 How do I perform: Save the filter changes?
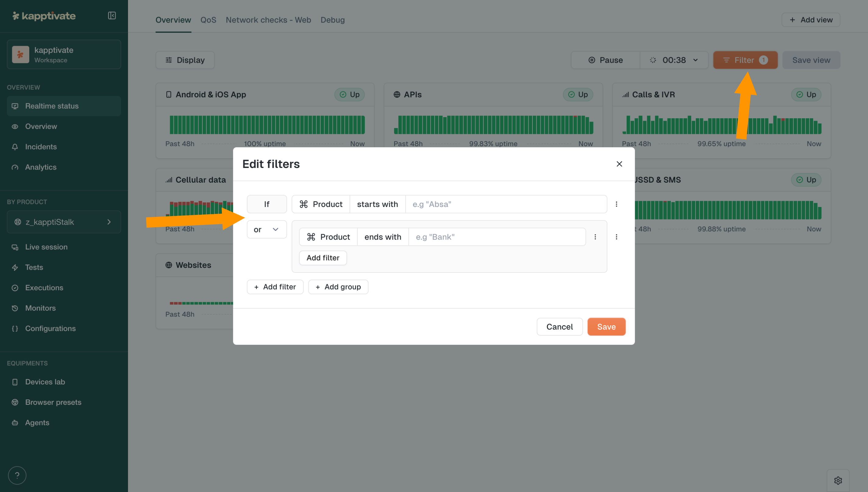(x=606, y=327)
